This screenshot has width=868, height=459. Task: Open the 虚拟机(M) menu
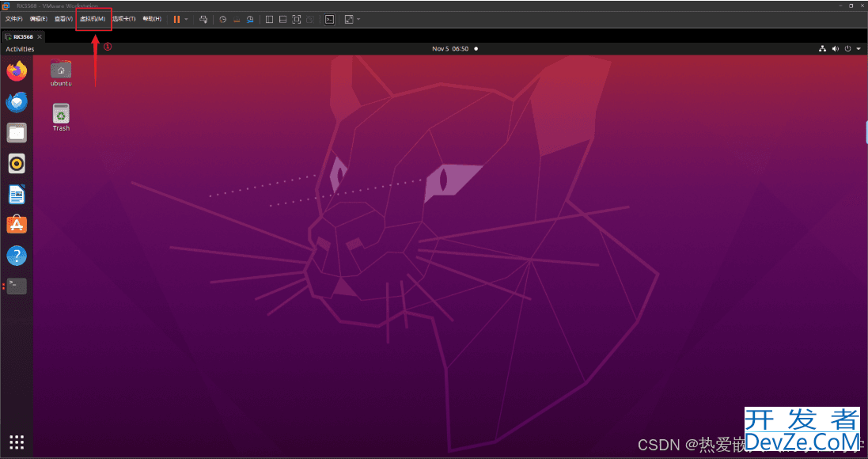[x=93, y=19]
